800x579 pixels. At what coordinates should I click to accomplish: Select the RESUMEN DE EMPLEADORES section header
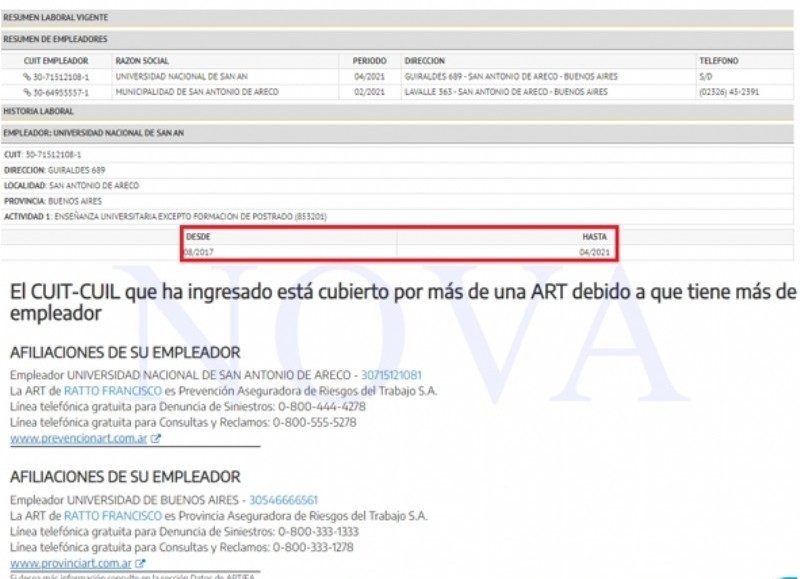[397, 39]
